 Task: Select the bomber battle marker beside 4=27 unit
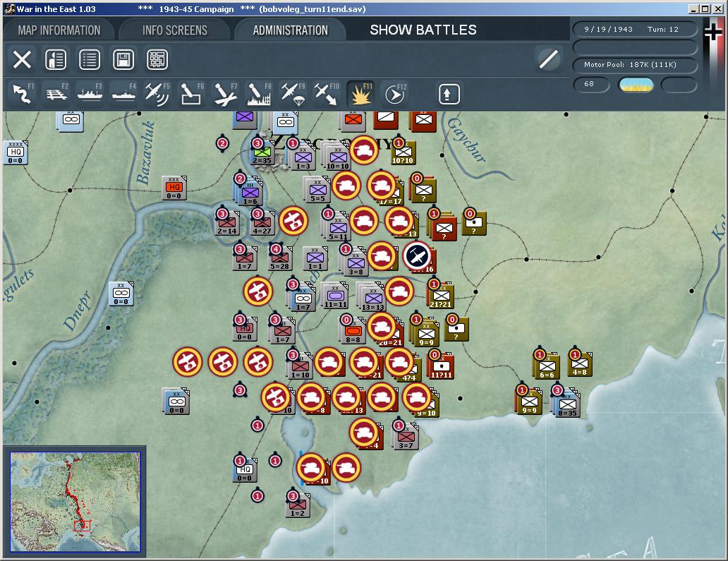pos(293,221)
